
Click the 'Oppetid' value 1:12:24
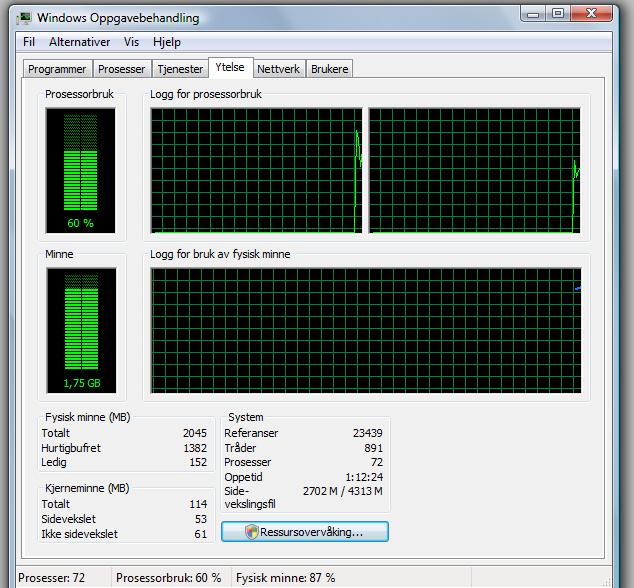pos(364,477)
